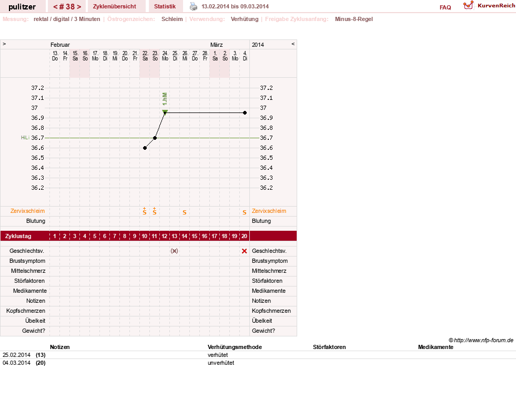This screenshot has height=420, width=516.
Task: Click the right Zervixschleim row label
Action: (x=269, y=211)
